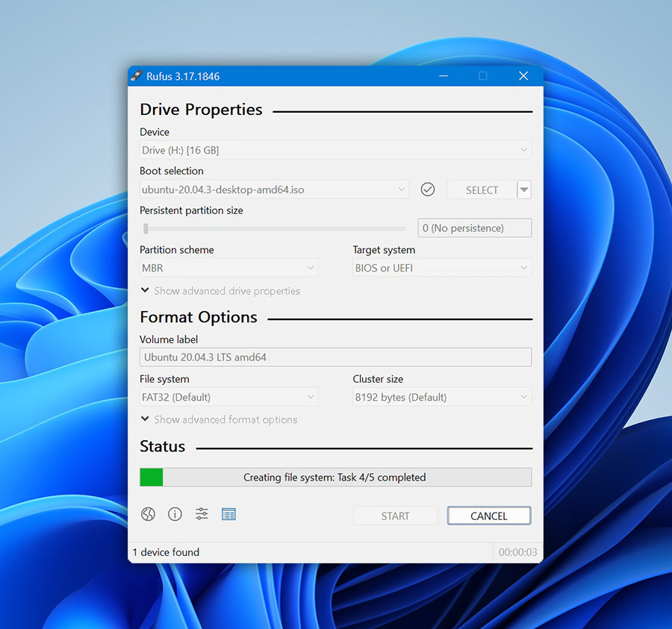Screen dimensions: 672x629
Task: Click the SELECT button to choose an ISO
Action: tap(480, 189)
